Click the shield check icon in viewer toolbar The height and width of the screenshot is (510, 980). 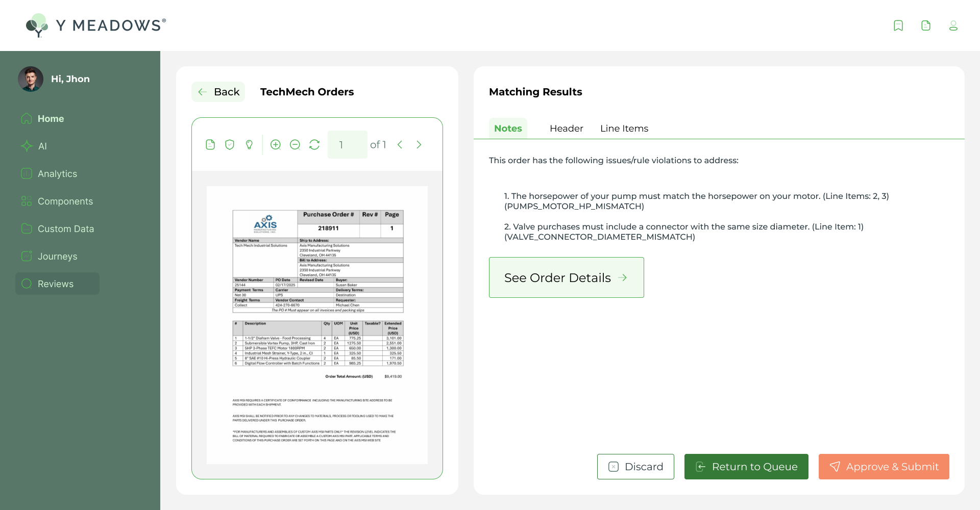(230, 145)
